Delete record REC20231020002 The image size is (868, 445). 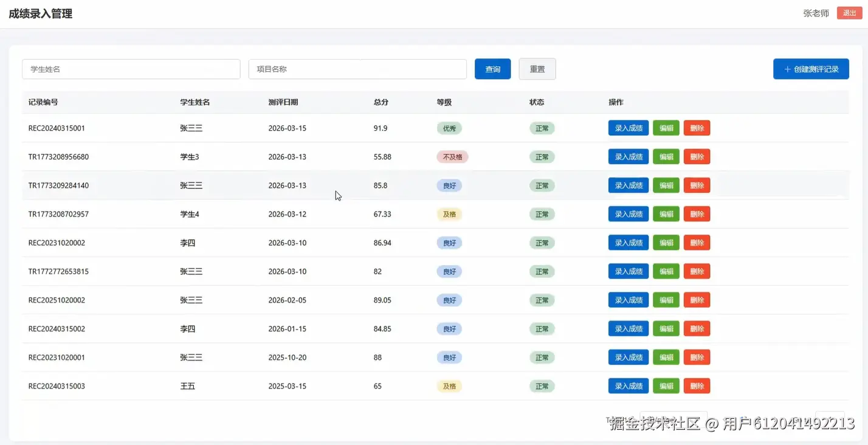click(x=697, y=243)
